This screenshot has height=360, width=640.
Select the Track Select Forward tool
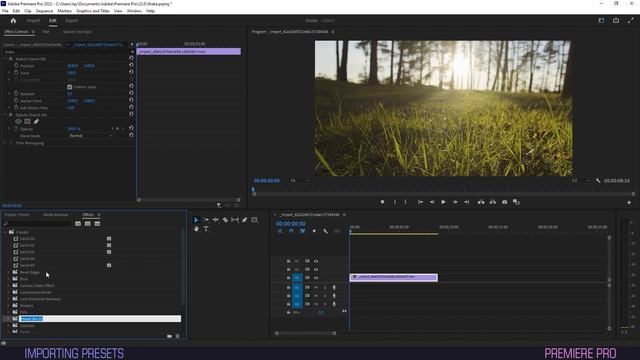[x=206, y=220]
